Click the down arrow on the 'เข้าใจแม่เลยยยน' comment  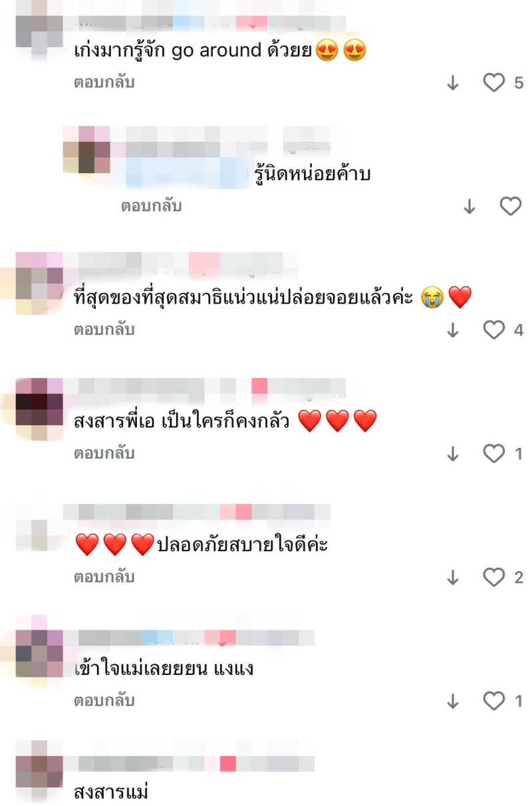[453, 701]
